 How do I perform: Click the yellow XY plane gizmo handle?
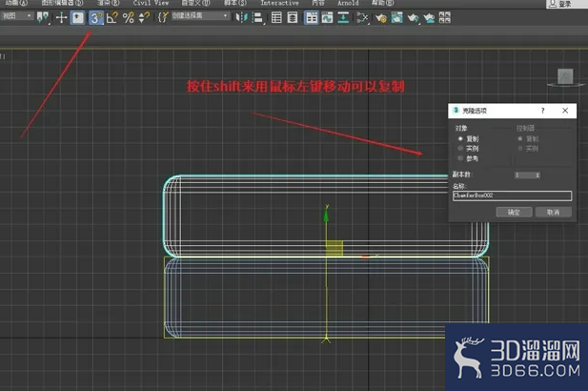335,248
